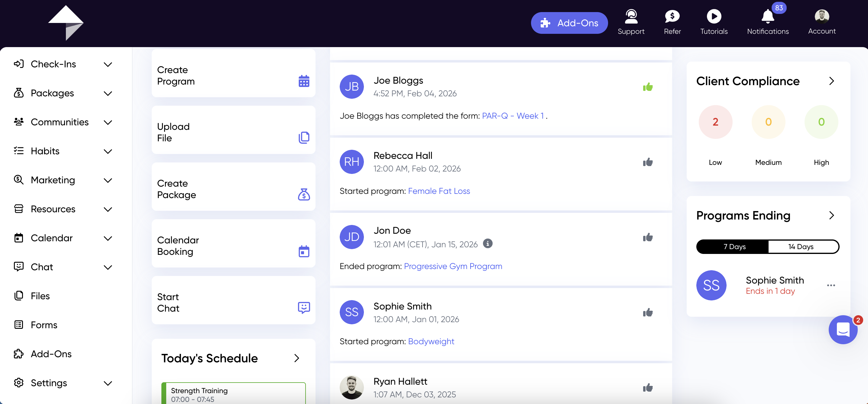Open the Bodyweight program link
868x404 pixels.
[x=431, y=341]
